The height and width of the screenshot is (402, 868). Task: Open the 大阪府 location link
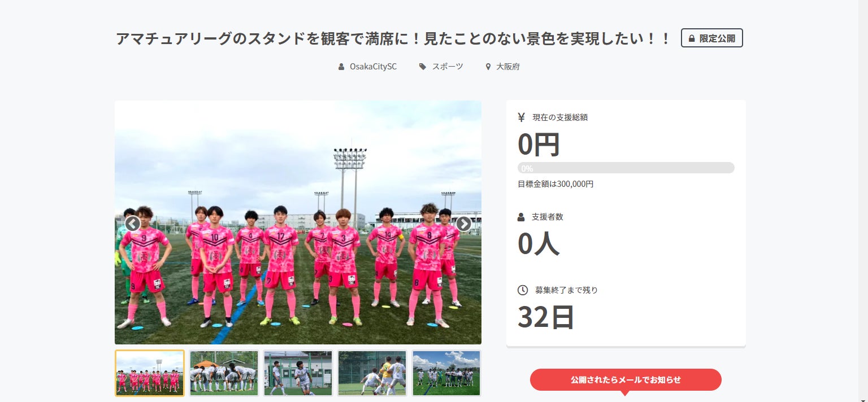[508, 67]
